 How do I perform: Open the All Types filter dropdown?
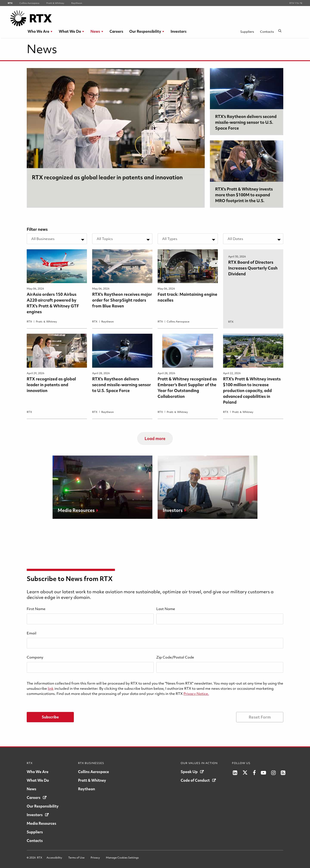click(x=187, y=239)
